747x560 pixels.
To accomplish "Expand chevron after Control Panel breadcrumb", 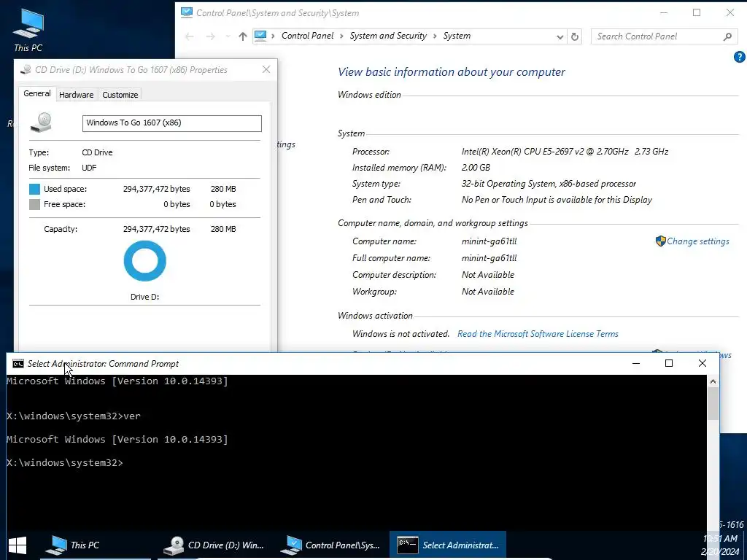I will point(341,36).
